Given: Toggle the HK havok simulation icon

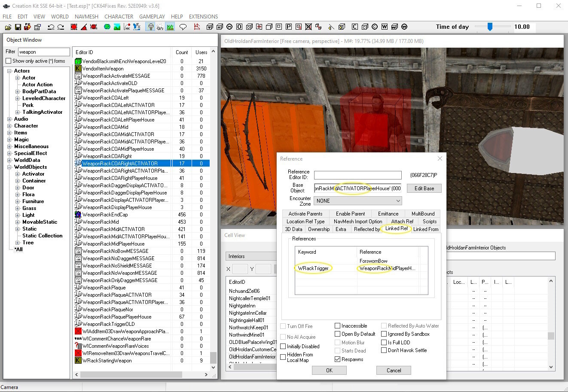Looking at the screenshot, I should click(127, 27).
